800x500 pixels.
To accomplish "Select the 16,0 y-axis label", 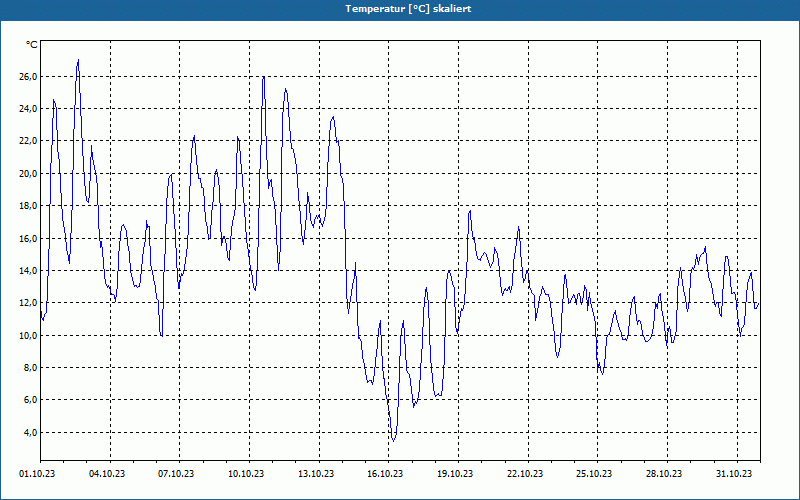I will [28, 238].
